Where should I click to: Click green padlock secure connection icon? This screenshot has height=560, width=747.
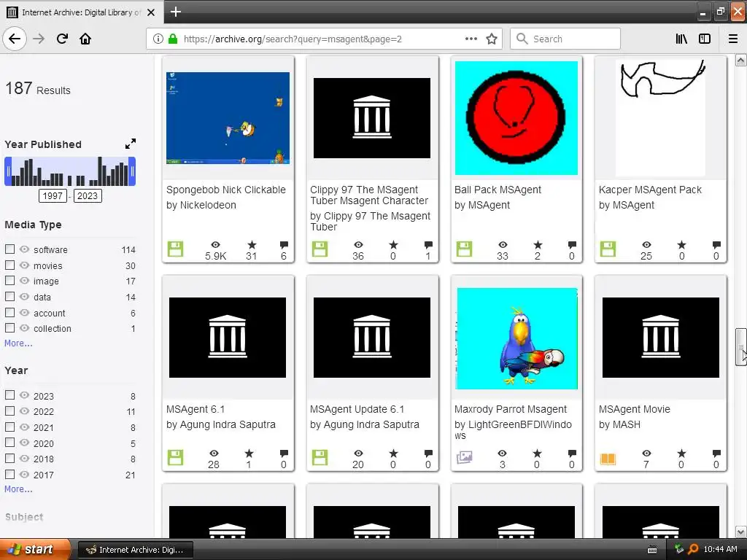click(x=173, y=39)
